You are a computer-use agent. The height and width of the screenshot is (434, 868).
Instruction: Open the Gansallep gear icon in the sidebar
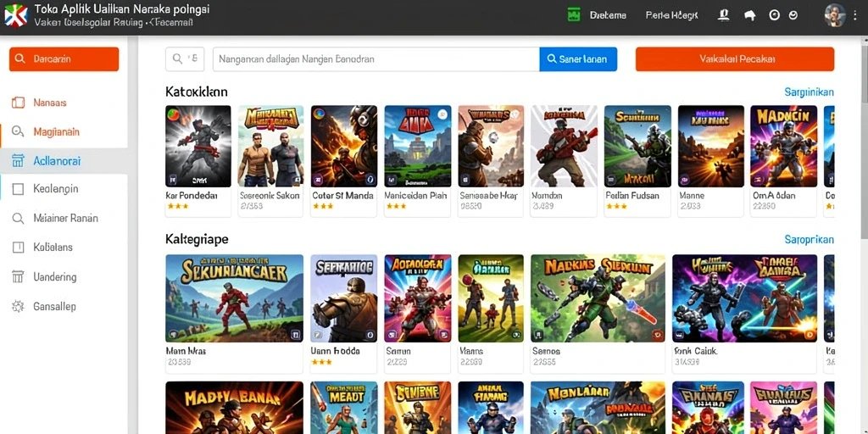tap(19, 306)
